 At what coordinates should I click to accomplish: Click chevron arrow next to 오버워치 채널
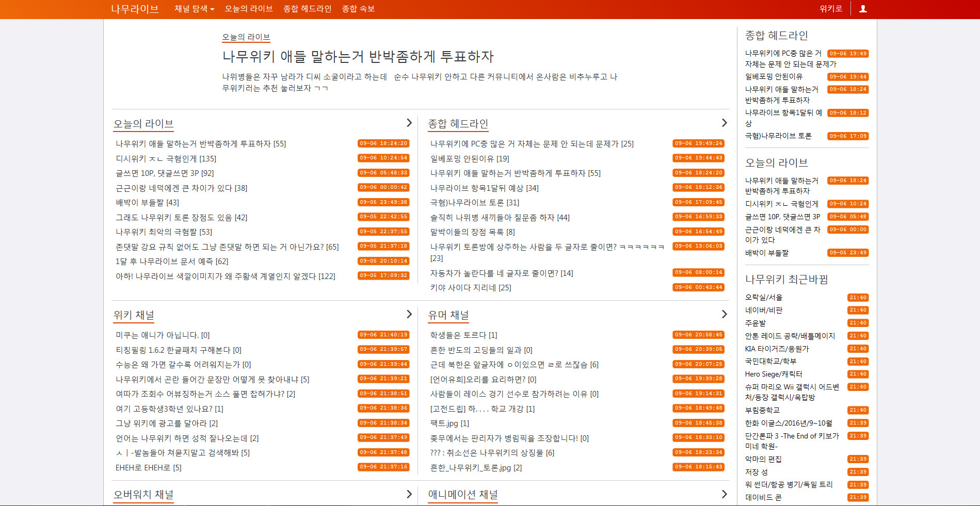409,494
